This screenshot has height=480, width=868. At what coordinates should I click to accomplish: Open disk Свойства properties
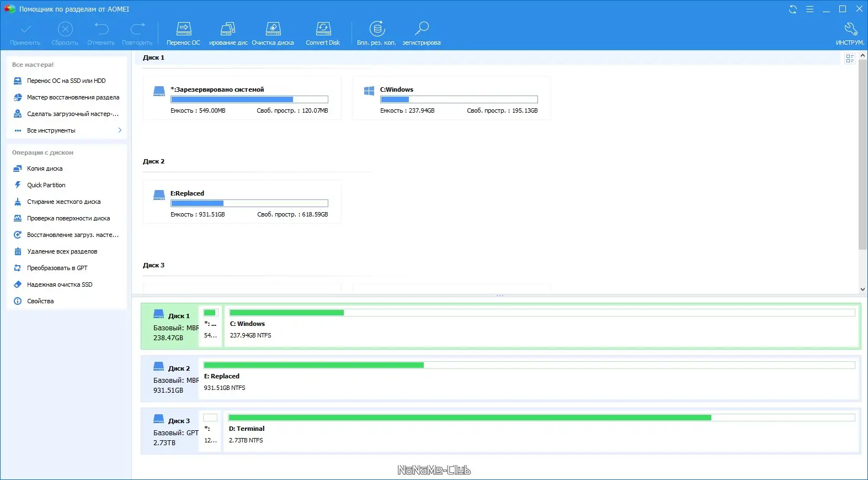[x=67, y=301]
